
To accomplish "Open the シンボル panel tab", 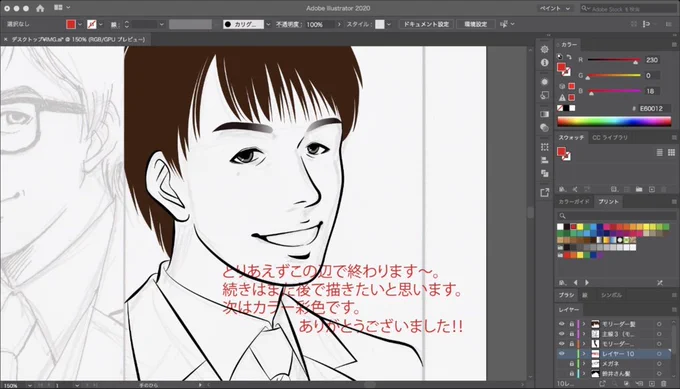I will point(611,295).
